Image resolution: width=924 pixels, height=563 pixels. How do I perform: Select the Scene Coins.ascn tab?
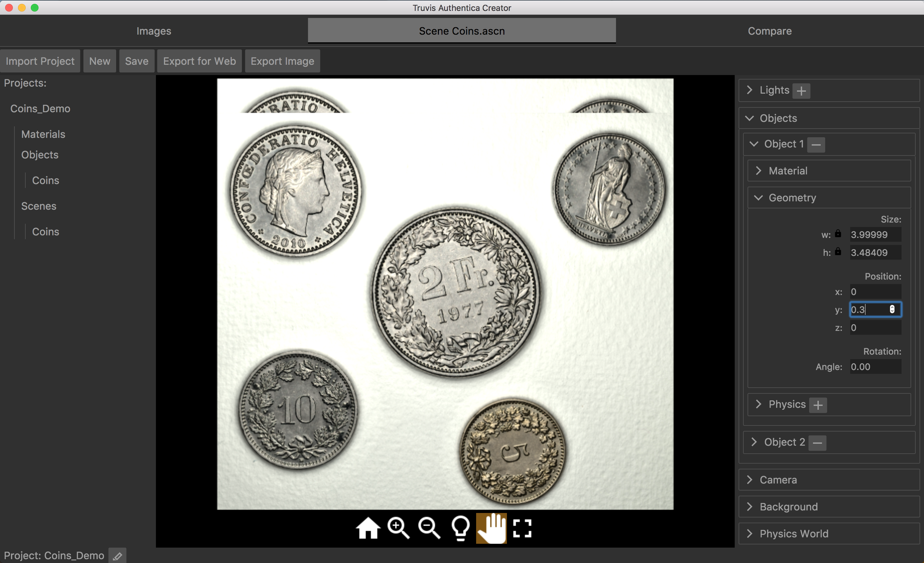point(462,31)
